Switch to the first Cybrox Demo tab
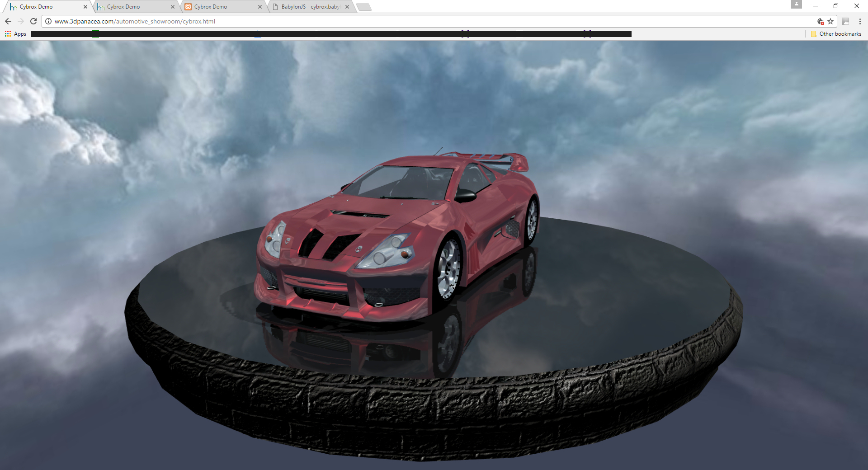The height and width of the screenshot is (470, 868). [x=47, y=7]
